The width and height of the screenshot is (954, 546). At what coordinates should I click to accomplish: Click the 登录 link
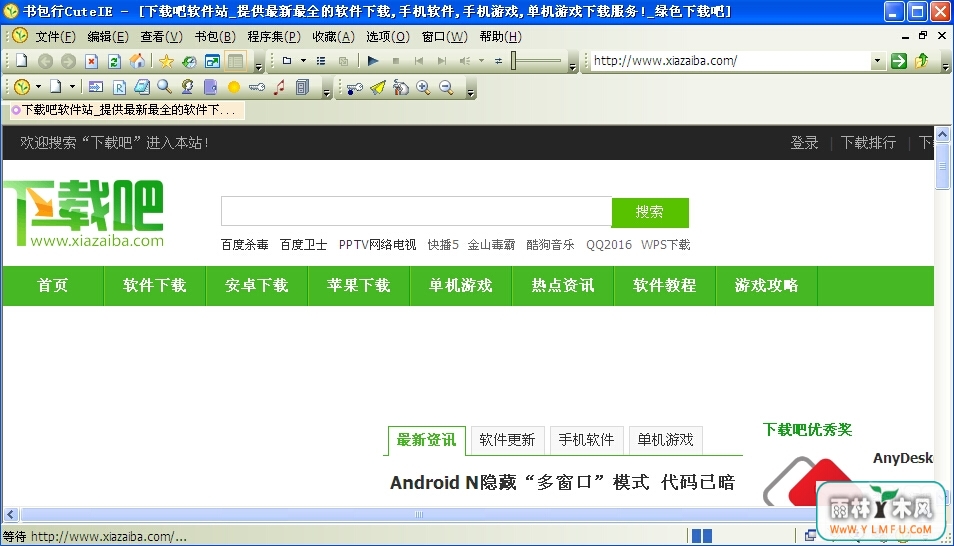click(x=804, y=142)
